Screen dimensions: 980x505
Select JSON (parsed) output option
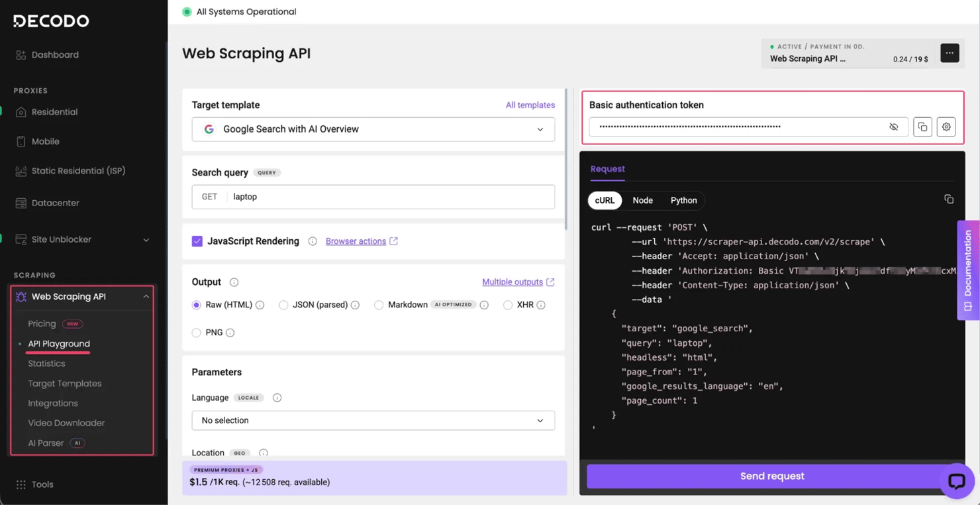coord(283,305)
